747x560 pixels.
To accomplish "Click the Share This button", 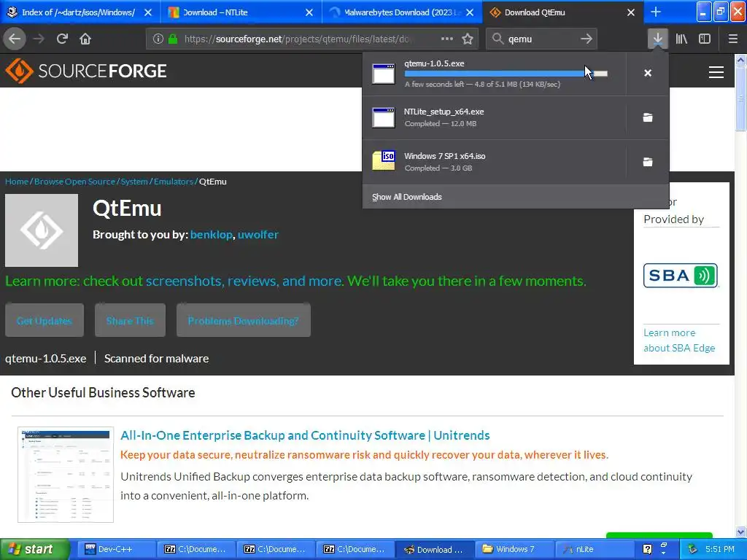I will (130, 320).
